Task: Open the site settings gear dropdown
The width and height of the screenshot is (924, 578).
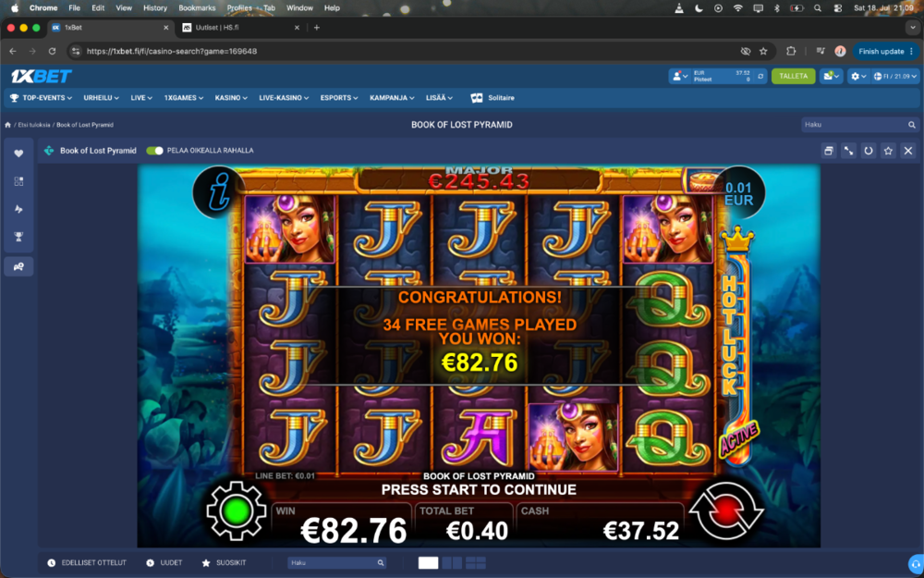Action: 858,76
